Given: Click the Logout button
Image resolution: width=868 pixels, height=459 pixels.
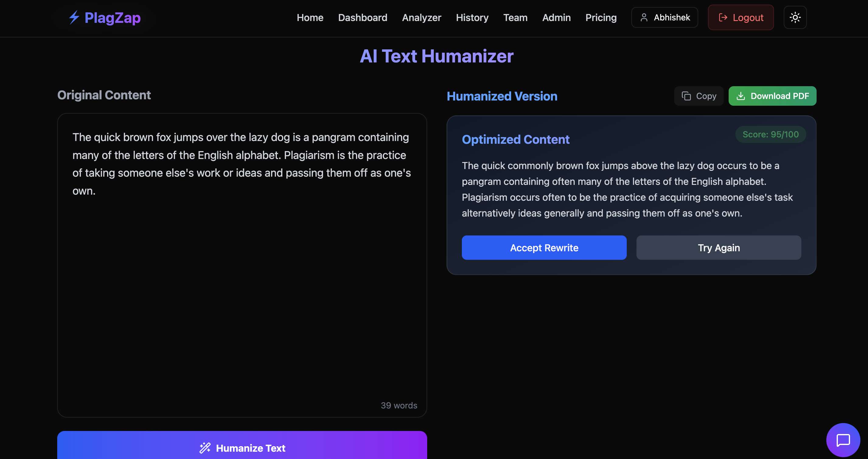Looking at the screenshot, I should coord(740,18).
